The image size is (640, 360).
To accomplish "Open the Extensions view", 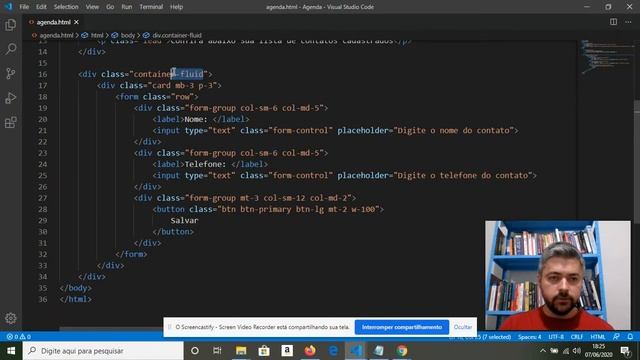I will [11, 122].
